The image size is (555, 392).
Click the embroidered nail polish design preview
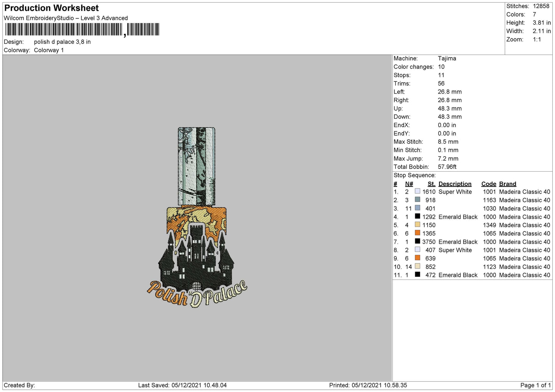pos(197,218)
